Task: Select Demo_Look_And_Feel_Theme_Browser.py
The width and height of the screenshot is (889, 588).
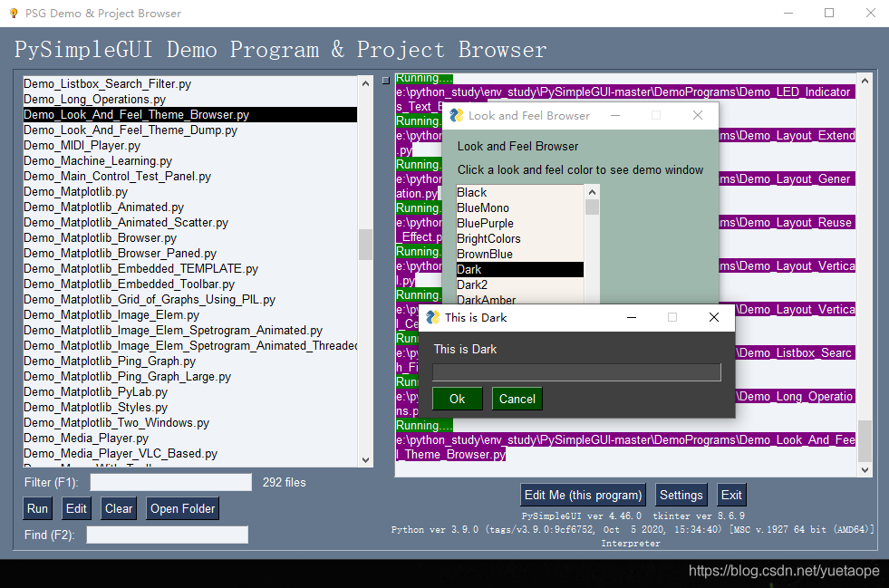Action: 190,114
